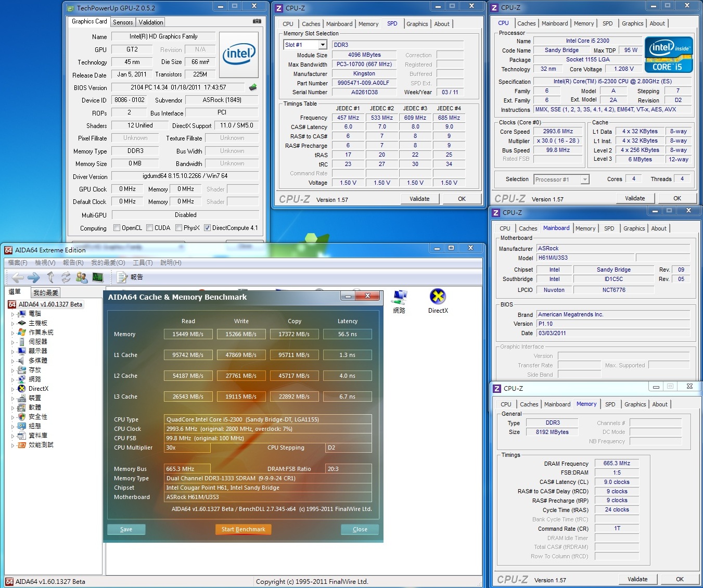Click the GPU-Z screenshot camera icon
Image resolution: width=703 pixels, height=588 pixels.
pos(257,21)
